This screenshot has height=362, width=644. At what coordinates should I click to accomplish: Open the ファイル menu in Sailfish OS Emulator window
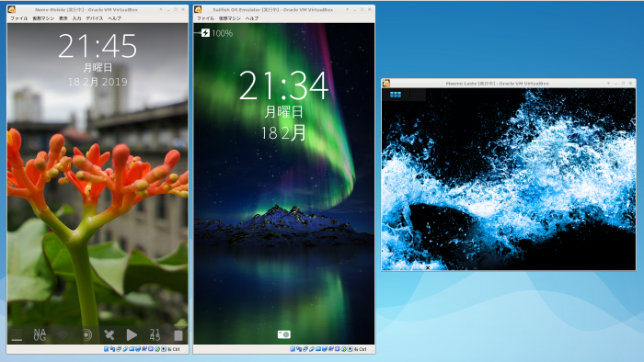click(205, 18)
